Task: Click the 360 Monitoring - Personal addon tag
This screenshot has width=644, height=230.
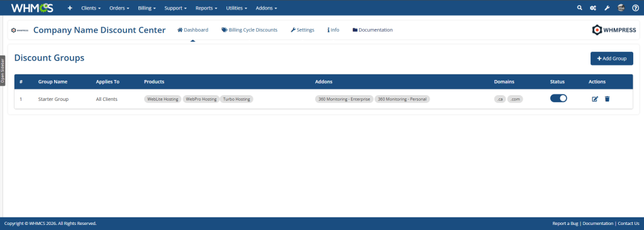Action: point(402,99)
